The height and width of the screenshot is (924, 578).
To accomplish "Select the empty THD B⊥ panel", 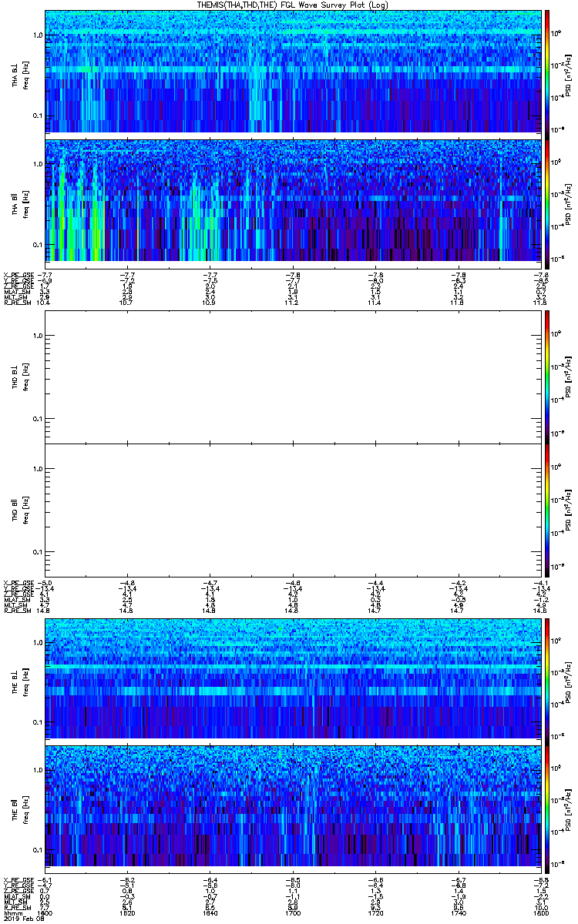I will coord(292,377).
